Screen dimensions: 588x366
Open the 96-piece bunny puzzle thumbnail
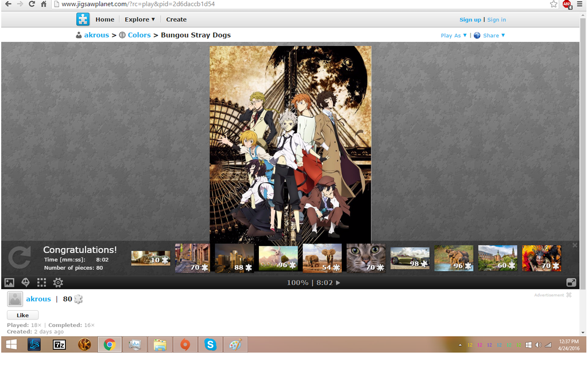278,258
